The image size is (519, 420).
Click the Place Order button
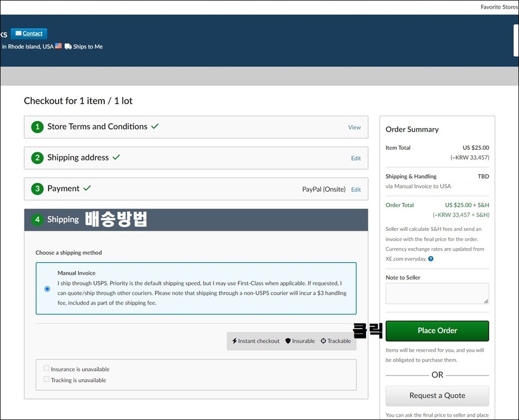437,331
